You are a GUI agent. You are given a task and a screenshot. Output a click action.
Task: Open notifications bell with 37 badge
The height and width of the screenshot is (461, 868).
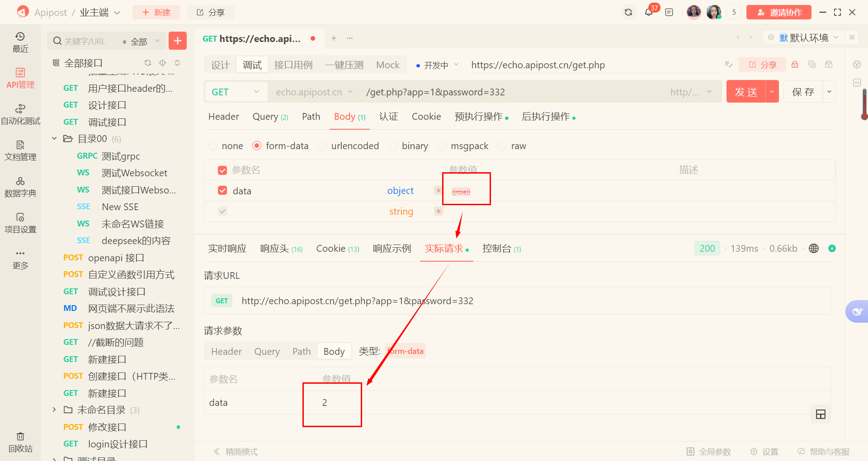click(x=649, y=12)
